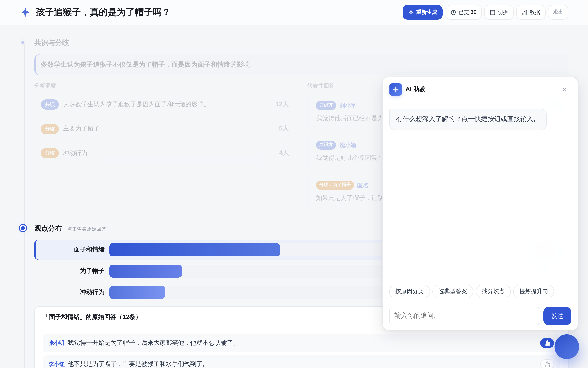
Task: Click the 共识与分歧 section heading
Action: tap(51, 43)
